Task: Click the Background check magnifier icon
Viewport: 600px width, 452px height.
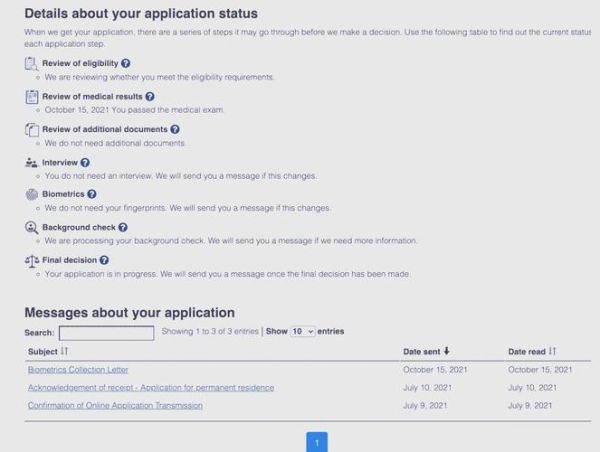Action: click(x=31, y=227)
